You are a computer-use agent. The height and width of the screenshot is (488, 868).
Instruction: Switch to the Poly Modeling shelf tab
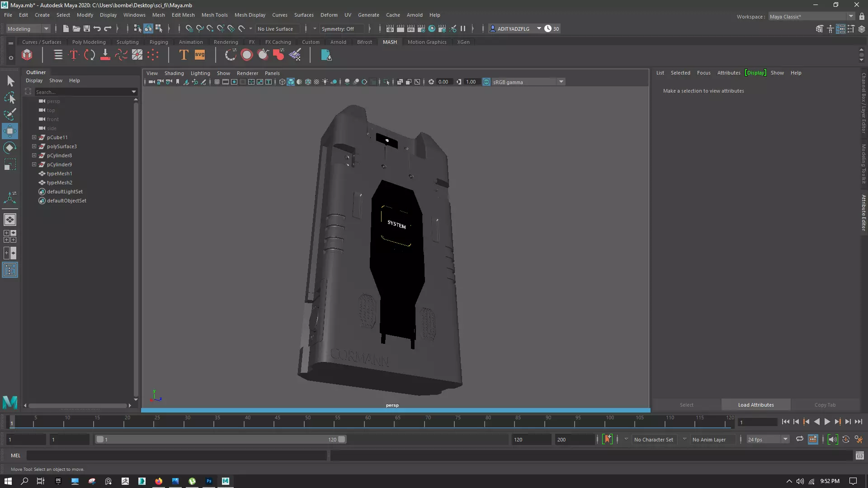pyautogui.click(x=89, y=42)
